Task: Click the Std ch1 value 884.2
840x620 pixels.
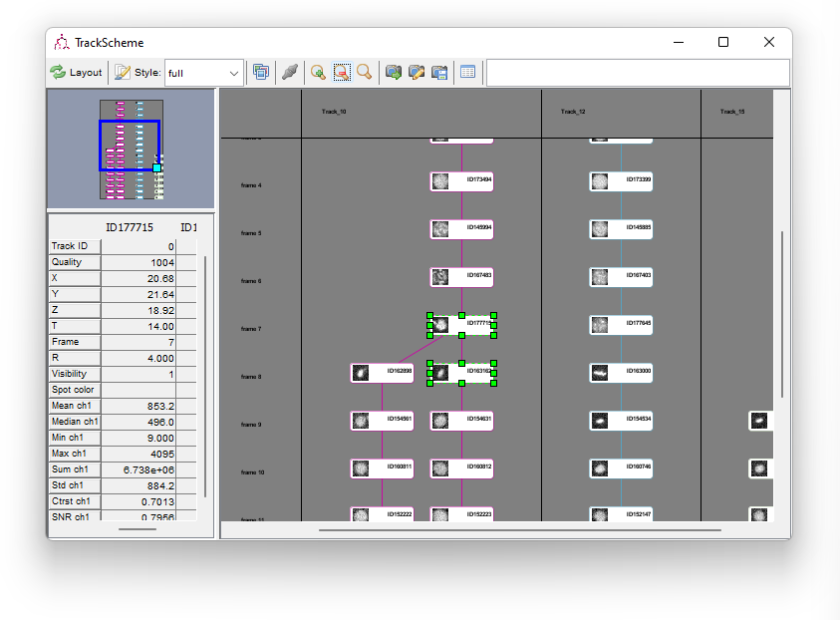Action: click(139, 485)
